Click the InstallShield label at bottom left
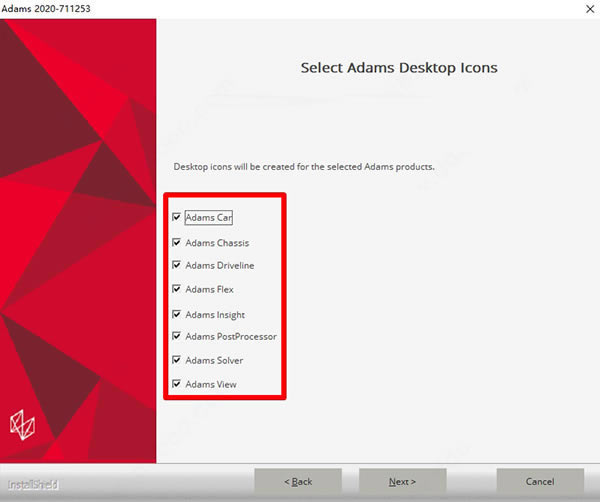 click(x=33, y=485)
